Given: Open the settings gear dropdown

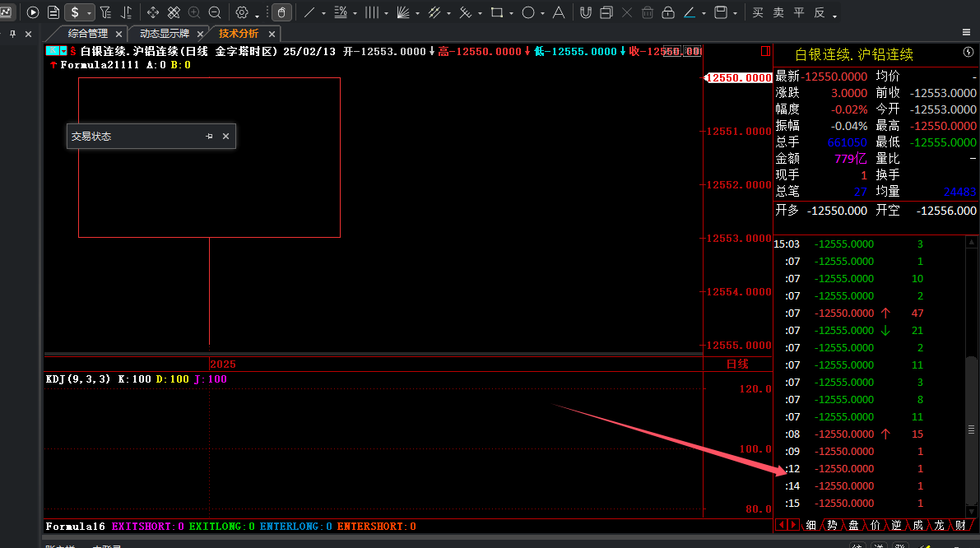Looking at the screenshot, I should click(257, 15).
